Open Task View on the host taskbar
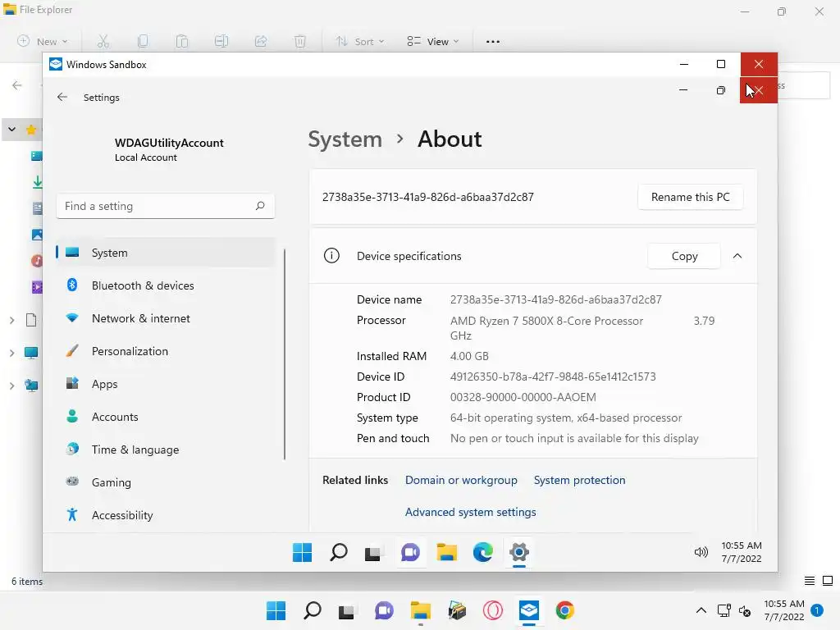This screenshot has width=840, height=630. 347,610
